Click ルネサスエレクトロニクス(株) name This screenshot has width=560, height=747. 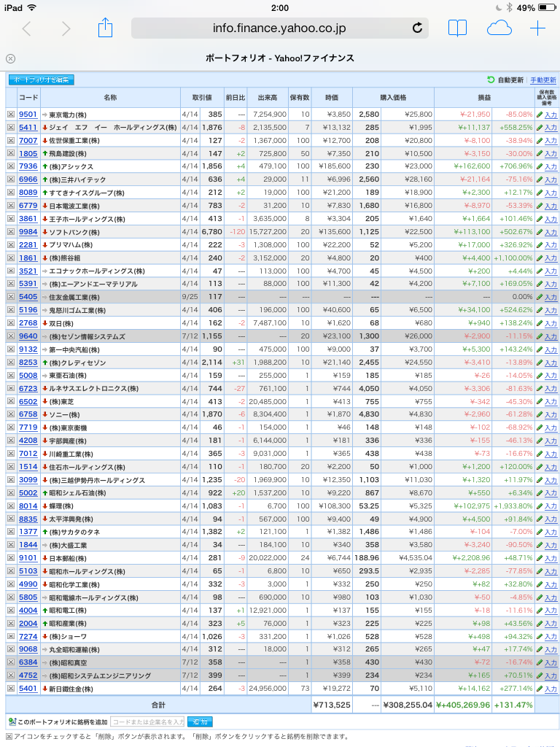pos(94,388)
